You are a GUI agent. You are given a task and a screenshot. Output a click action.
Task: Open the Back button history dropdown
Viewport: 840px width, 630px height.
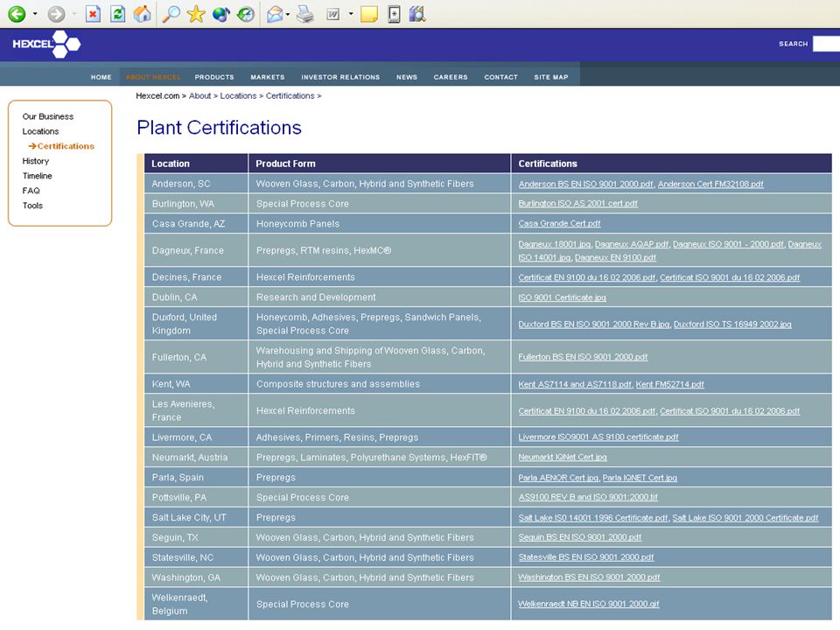(x=35, y=14)
